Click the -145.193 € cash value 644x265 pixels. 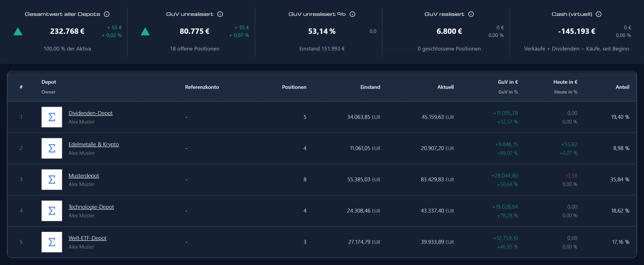coord(577,31)
